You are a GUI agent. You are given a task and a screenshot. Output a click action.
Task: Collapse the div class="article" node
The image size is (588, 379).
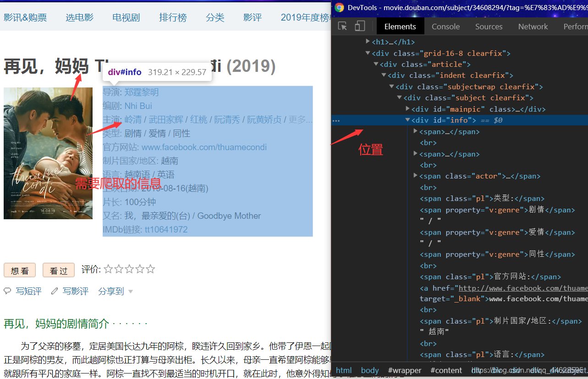coord(376,64)
